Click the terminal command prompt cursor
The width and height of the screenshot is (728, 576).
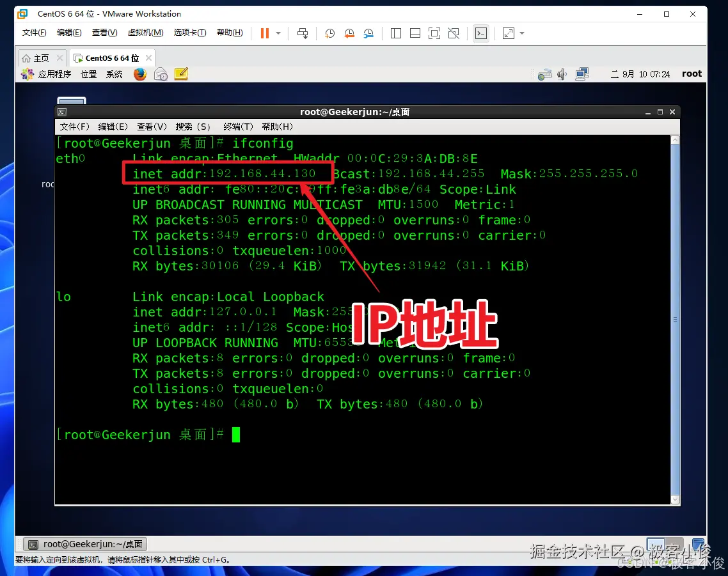click(x=236, y=435)
